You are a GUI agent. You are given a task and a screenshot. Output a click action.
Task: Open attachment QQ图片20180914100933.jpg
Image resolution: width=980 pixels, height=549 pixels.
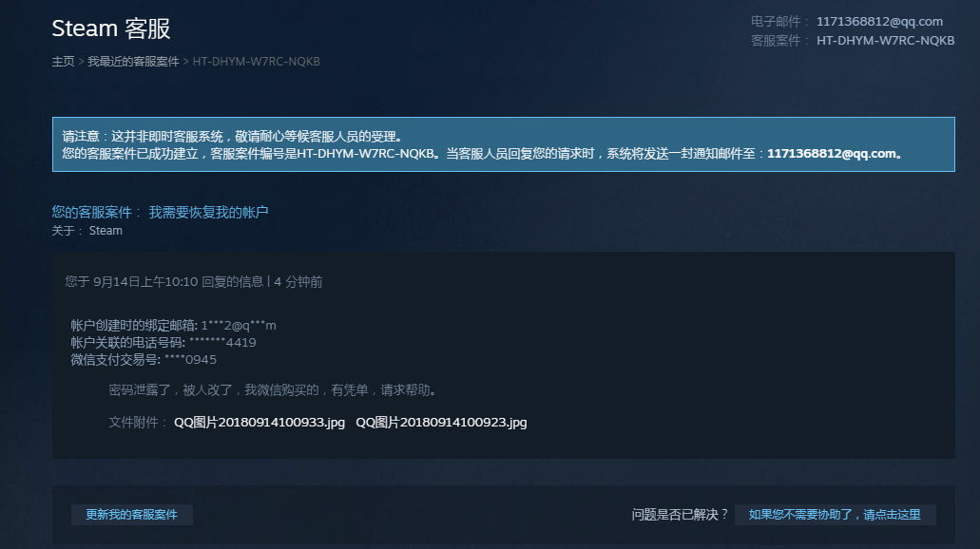coord(259,423)
